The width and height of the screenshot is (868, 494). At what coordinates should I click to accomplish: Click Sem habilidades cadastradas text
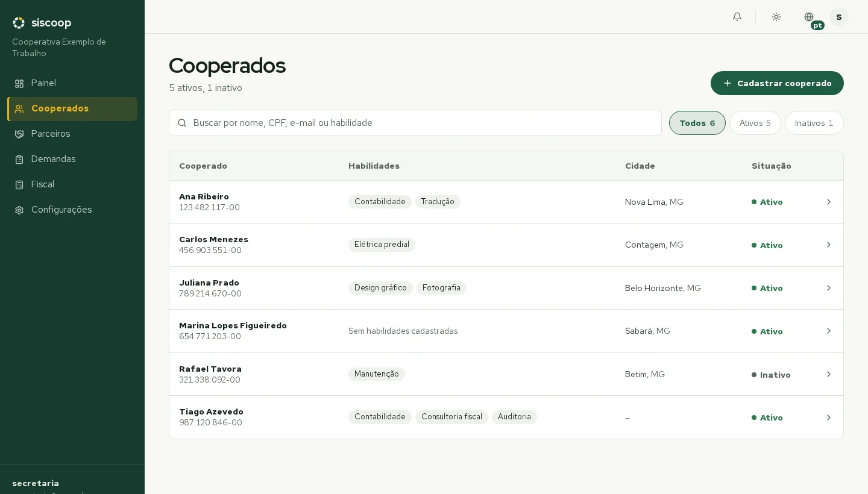click(x=403, y=331)
